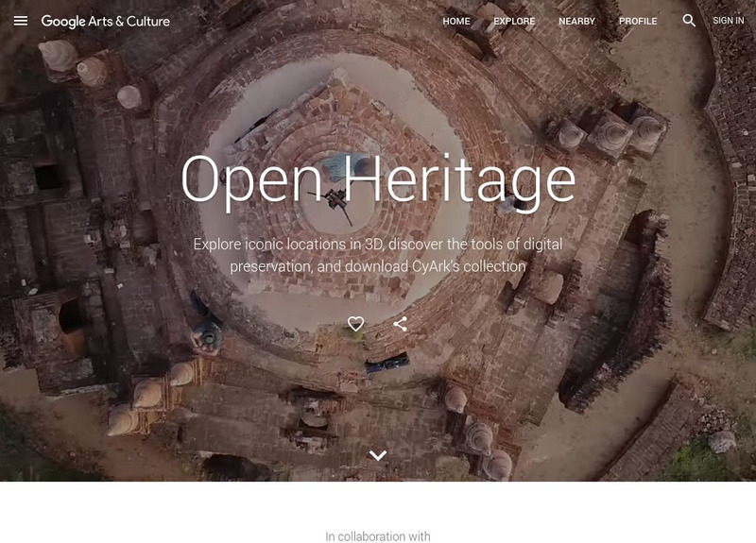Go to the HOME nav item
This screenshot has width=756, height=543.
coord(456,21)
